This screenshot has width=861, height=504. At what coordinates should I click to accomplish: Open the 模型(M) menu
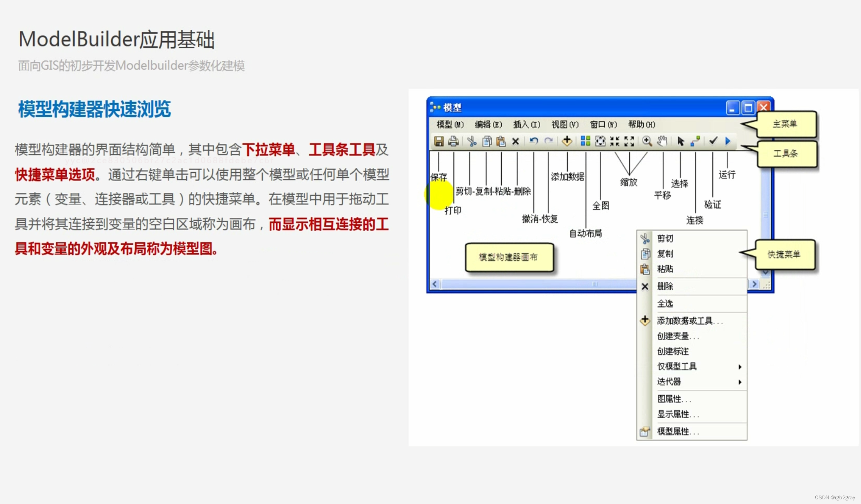pyautogui.click(x=450, y=124)
